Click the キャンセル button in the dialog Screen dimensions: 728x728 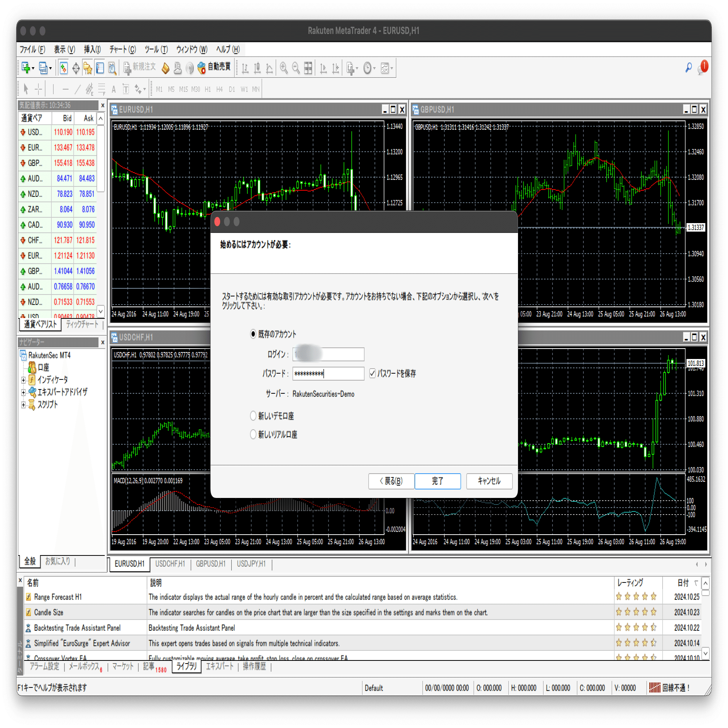click(489, 481)
